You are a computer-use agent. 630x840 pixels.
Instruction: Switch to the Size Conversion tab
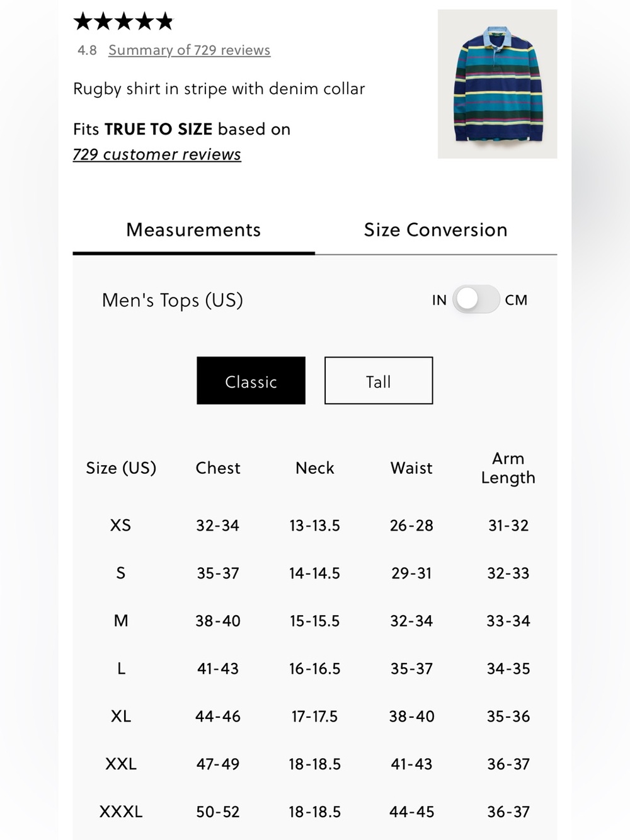click(x=435, y=230)
